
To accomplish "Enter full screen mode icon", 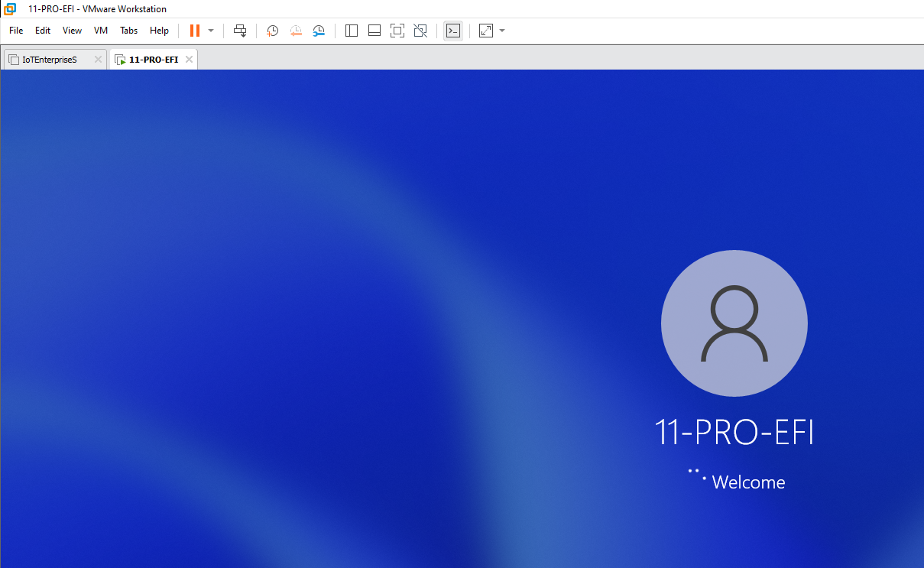I will pos(397,31).
